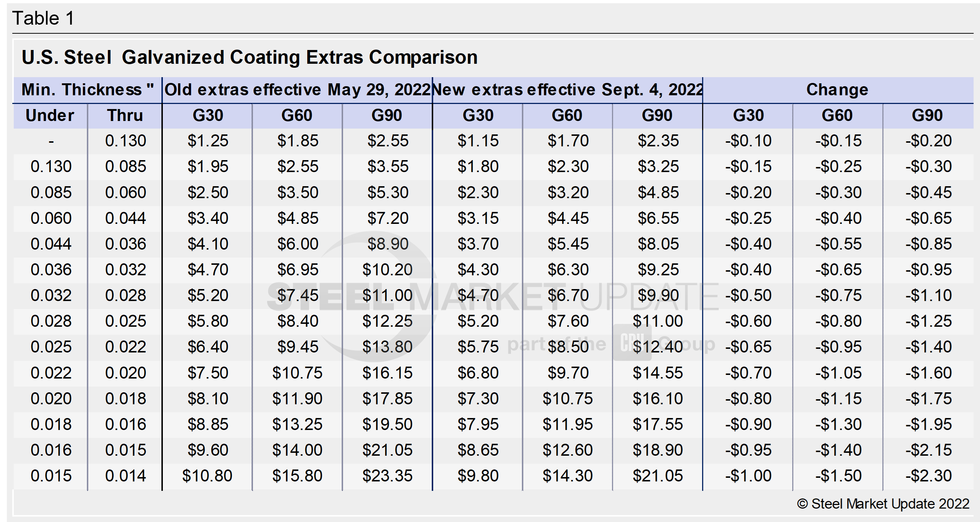The image size is (980, 522).
Task: Select the $10.80 price cell
Action: tap(207, 476)
